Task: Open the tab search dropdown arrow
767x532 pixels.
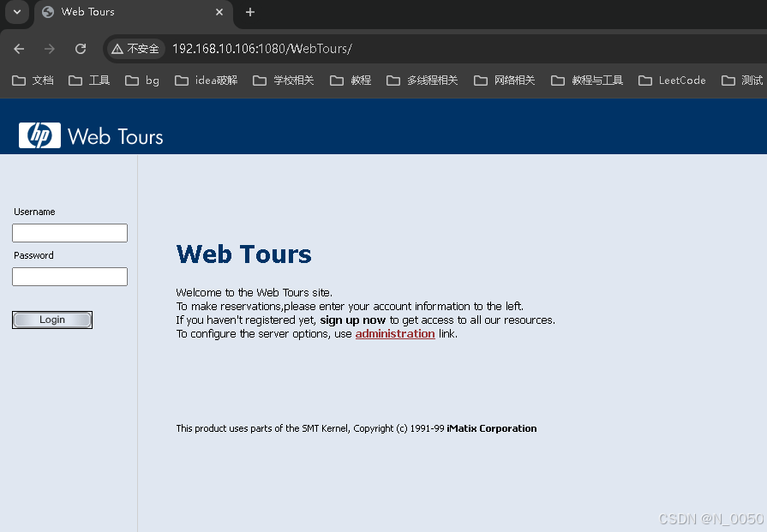Action: [x=17, y=12]
